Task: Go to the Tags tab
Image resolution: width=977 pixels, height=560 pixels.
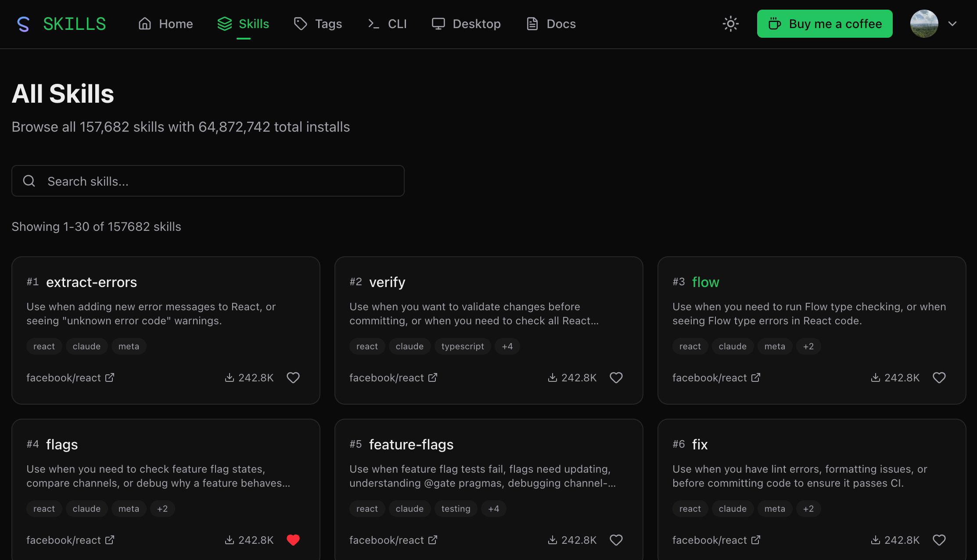Action: [318, 24]
